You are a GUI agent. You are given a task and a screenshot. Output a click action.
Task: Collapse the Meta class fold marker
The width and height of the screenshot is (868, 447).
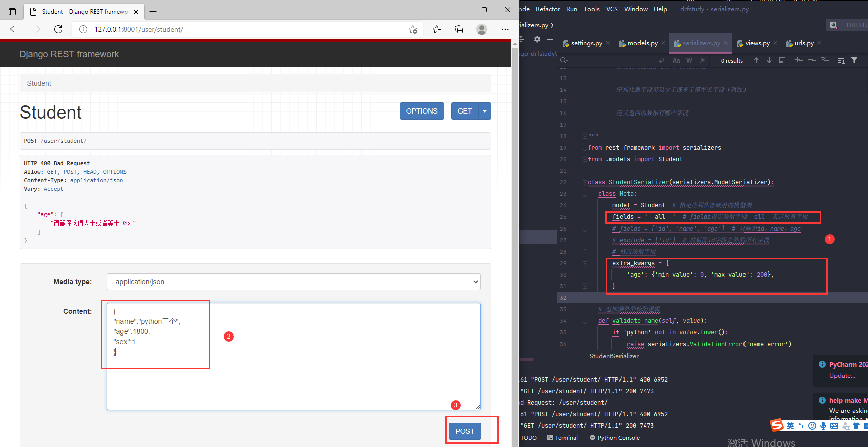pyautogui.click(x=585, y=194)
